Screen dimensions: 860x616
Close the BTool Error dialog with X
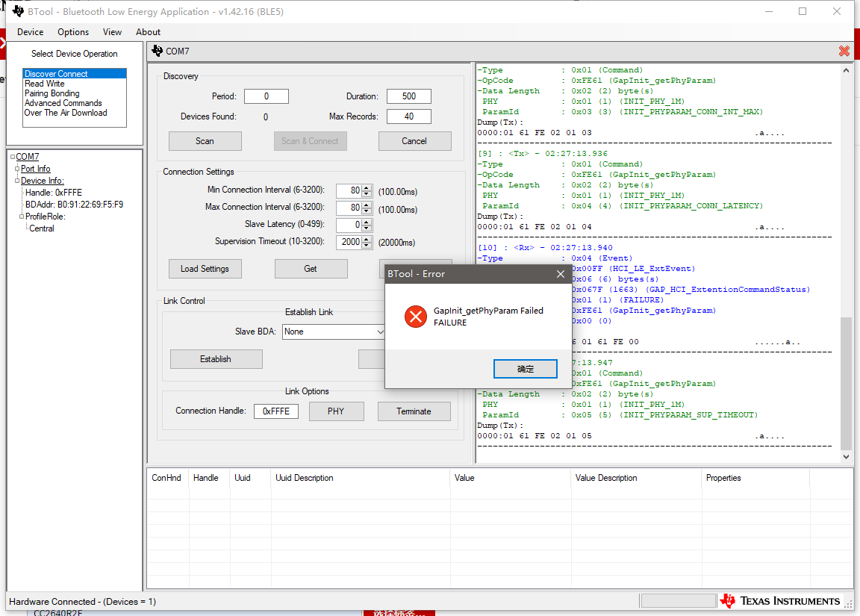point(561,274)
